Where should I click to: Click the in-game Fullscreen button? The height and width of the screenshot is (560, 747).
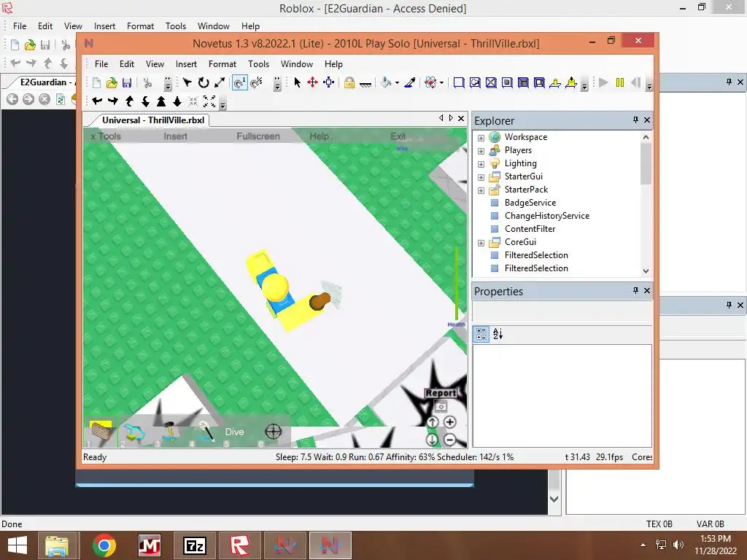coord(258,136)
